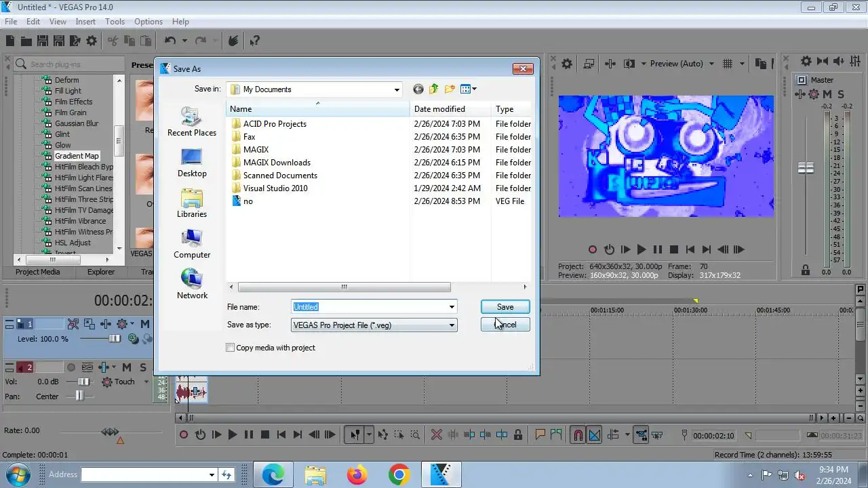Select the Zoom edit tool in timeline toolbar
This screenshot has height=488, width=868.
415,435
